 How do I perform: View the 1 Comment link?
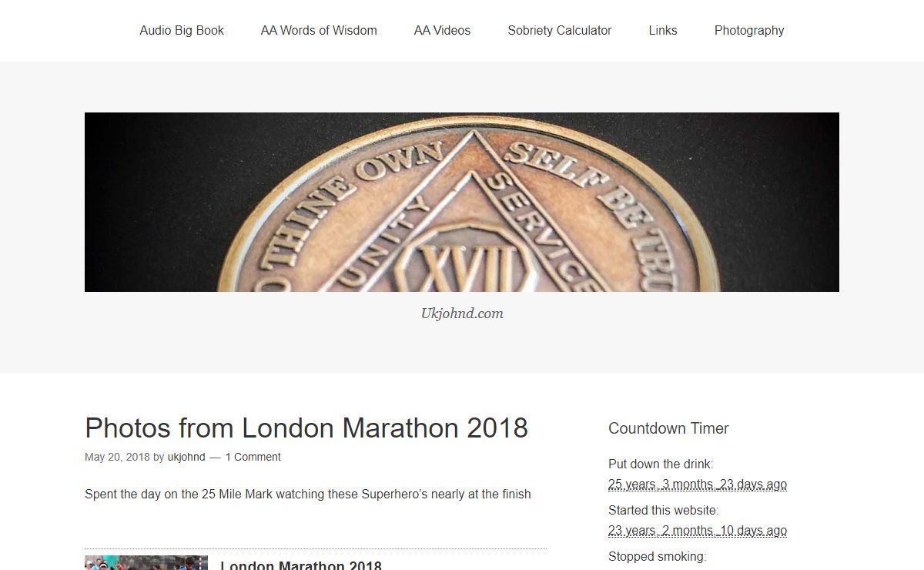click(253, 457)
